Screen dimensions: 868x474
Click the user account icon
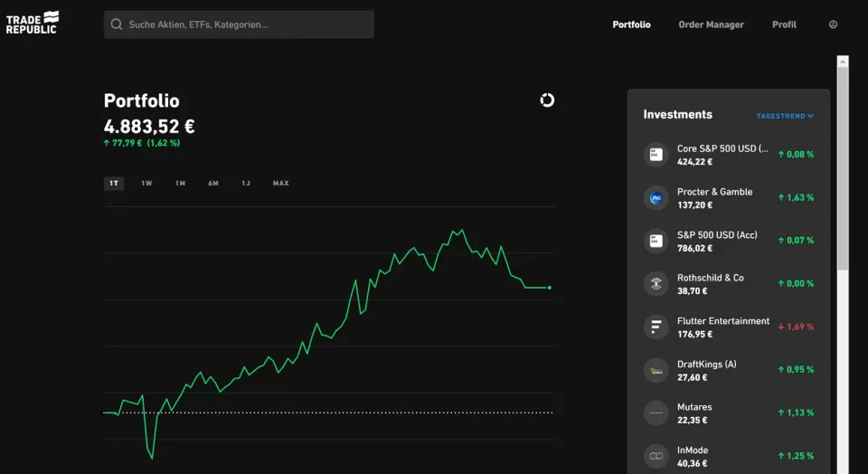coord(833,24)
